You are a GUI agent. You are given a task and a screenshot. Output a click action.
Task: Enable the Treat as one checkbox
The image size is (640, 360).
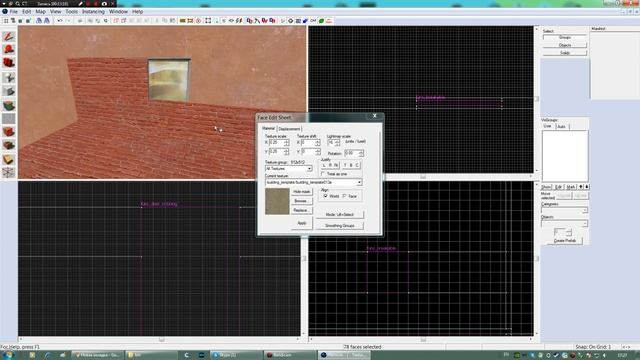click(x=323, y=174)
